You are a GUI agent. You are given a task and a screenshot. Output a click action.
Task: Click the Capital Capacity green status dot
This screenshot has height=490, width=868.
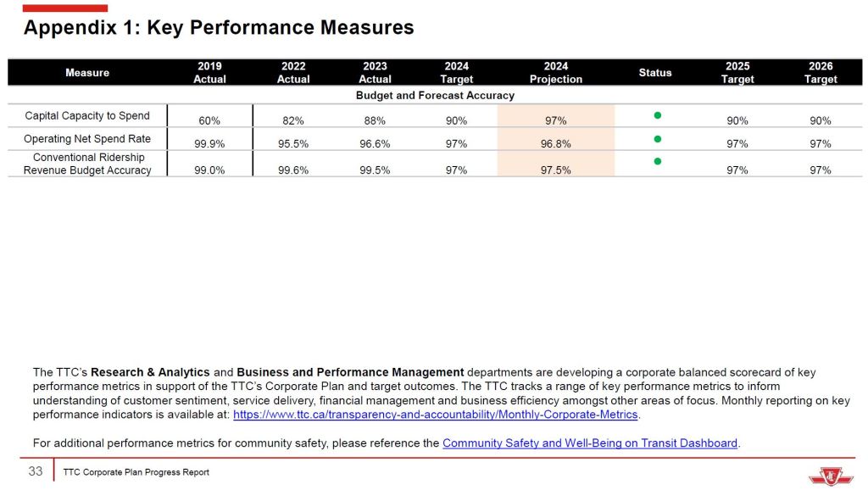[x=656, y=115]
